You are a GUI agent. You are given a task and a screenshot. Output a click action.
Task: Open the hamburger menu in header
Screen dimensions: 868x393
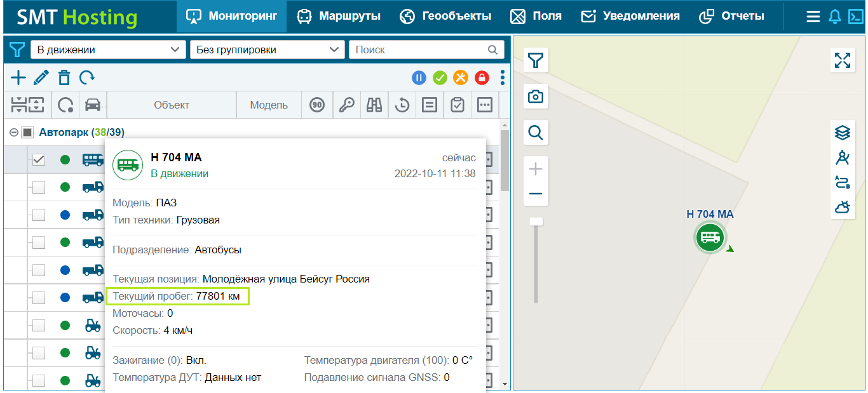[813, 17]
